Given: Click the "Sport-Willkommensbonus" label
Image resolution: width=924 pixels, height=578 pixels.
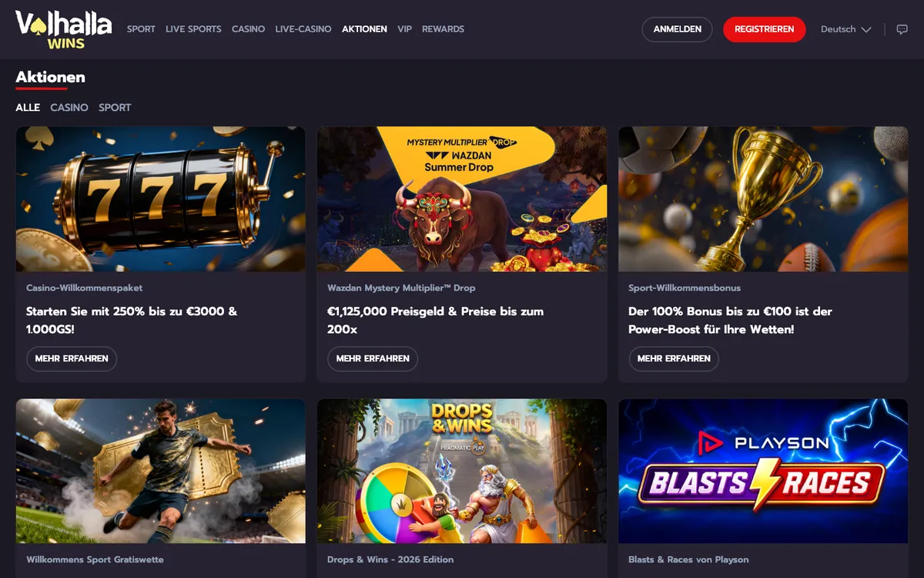Looking at the screenshot, I should [x=685, y=287].
